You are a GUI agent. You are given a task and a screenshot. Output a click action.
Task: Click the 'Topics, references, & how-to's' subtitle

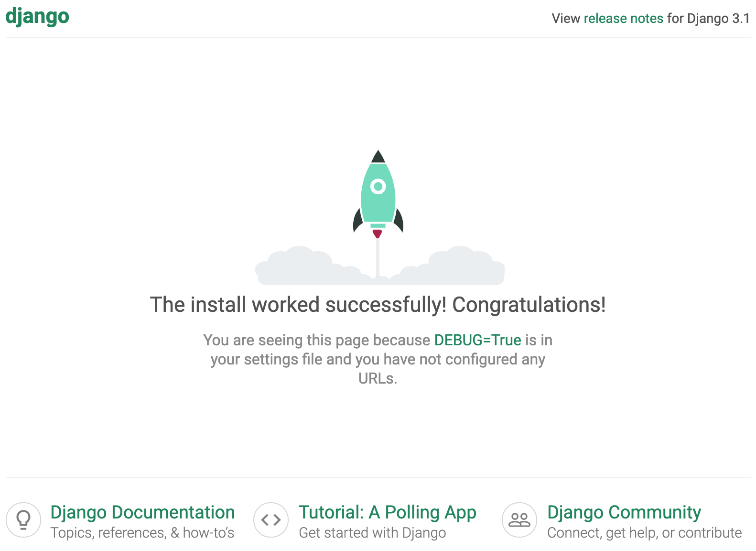click(142, 533)
